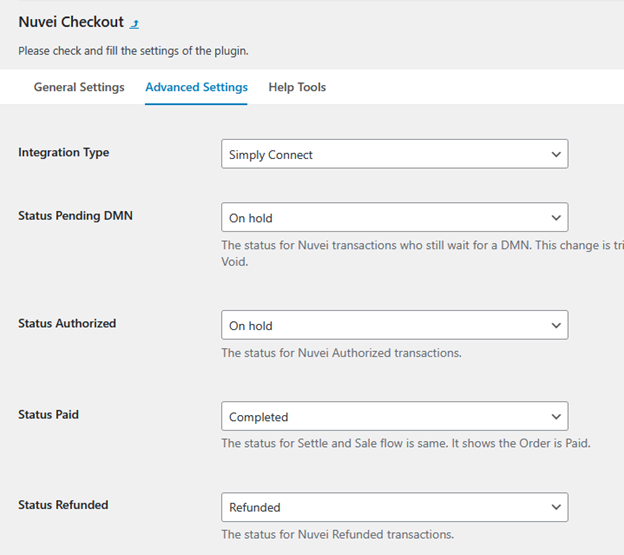The image size is (624, 555).
Task: Open the Help Tools tab
Action: 297,87
